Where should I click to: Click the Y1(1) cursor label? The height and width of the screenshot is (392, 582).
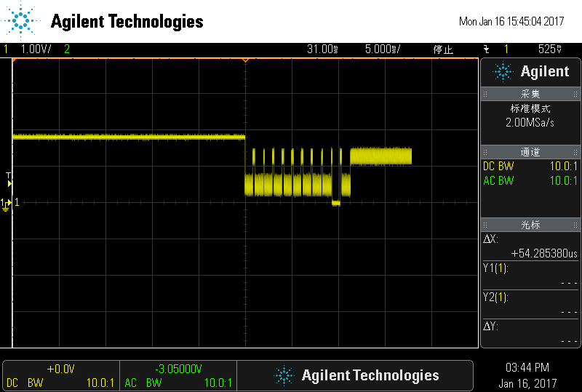point(495,268)
